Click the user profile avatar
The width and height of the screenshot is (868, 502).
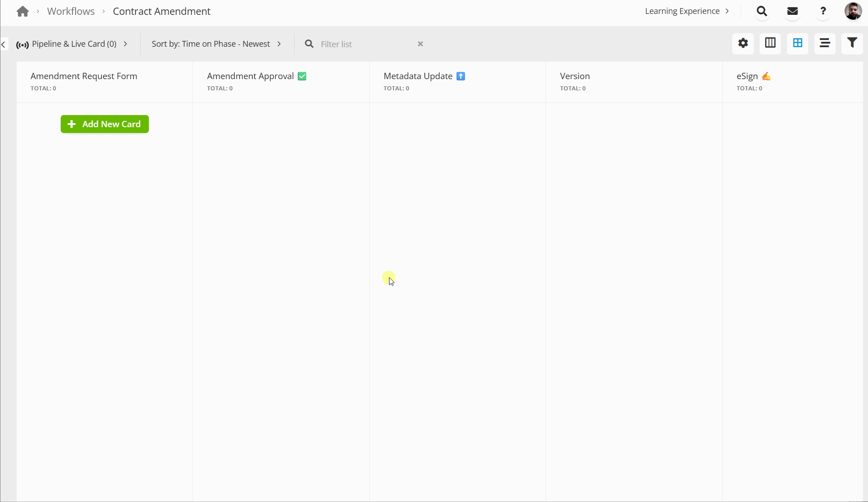point(853,11)
